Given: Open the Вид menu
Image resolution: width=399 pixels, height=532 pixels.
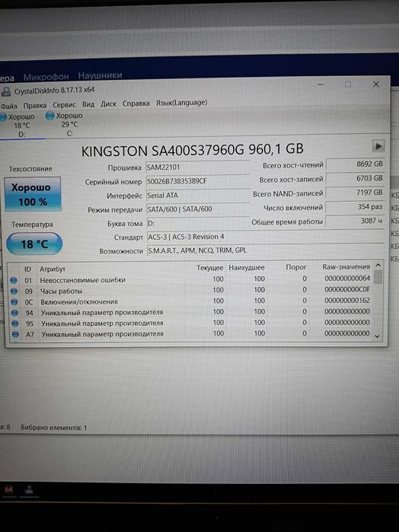Looking at the screenshot, I should 88,104.
